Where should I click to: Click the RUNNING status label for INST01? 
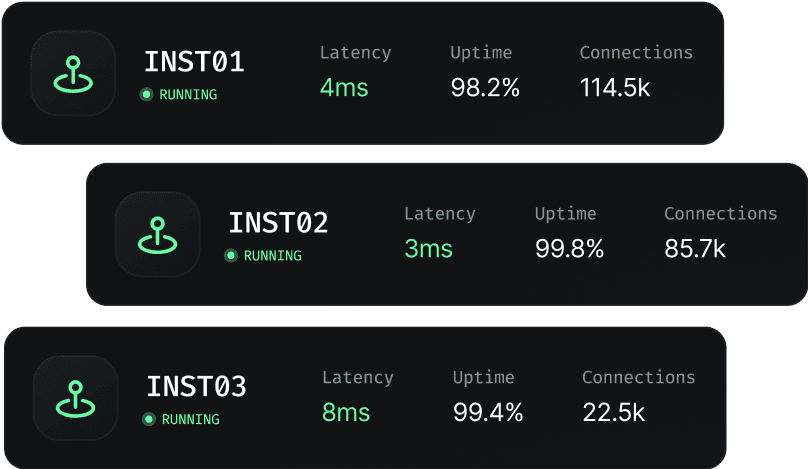click(188, 95)
